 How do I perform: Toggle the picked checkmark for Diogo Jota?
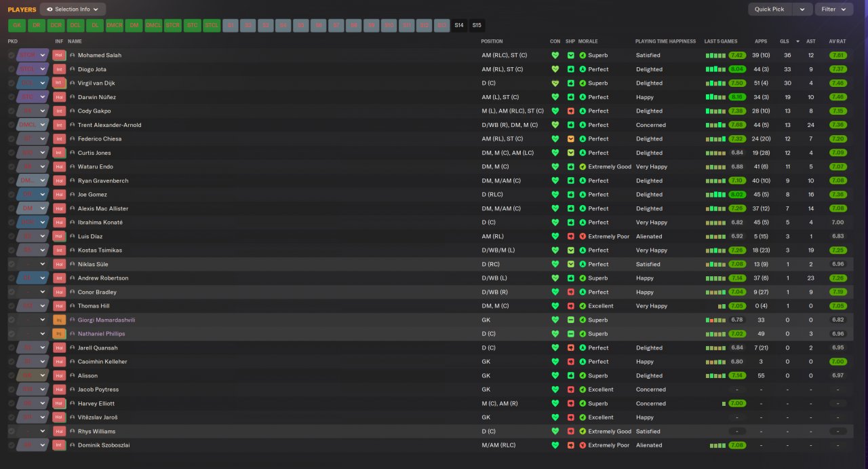12,69
